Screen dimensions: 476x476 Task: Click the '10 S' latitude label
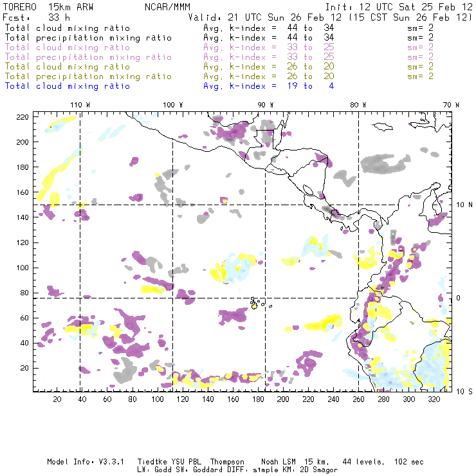pos(464,392)
